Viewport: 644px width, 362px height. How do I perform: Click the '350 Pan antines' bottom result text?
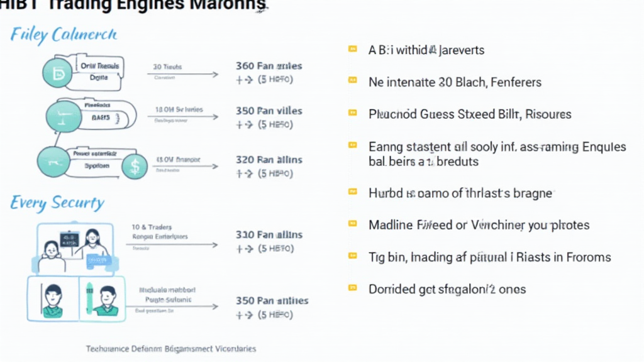click(272, 301)
